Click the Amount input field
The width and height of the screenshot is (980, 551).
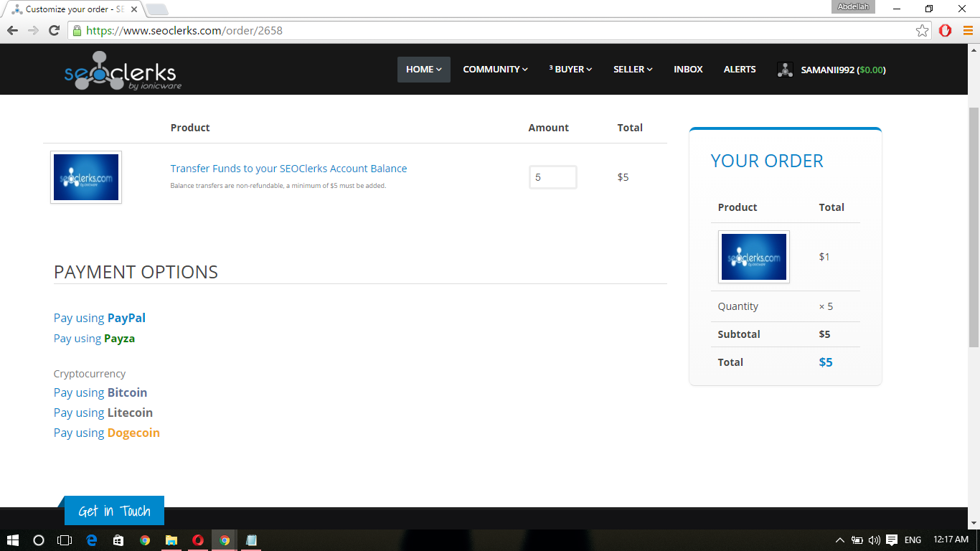tap(552, 177)
